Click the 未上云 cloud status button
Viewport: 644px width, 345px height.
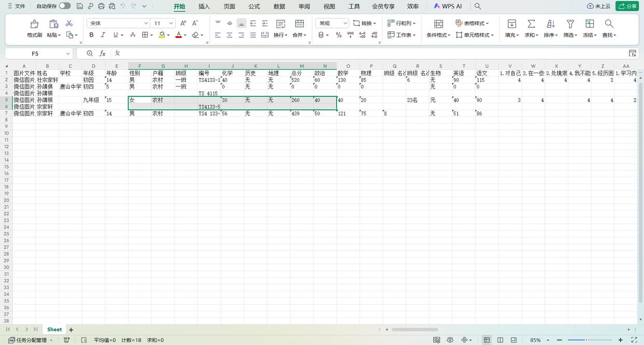tap(599, 6)
